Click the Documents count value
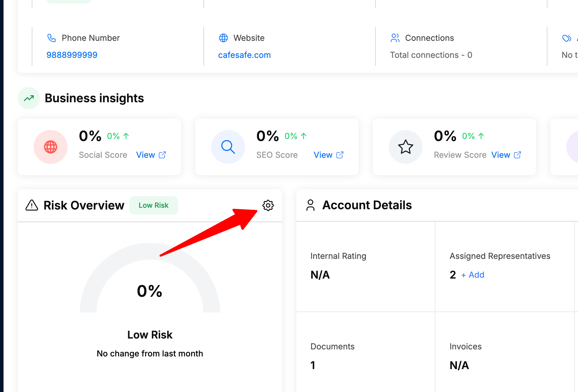 click(x=313, y=365)
